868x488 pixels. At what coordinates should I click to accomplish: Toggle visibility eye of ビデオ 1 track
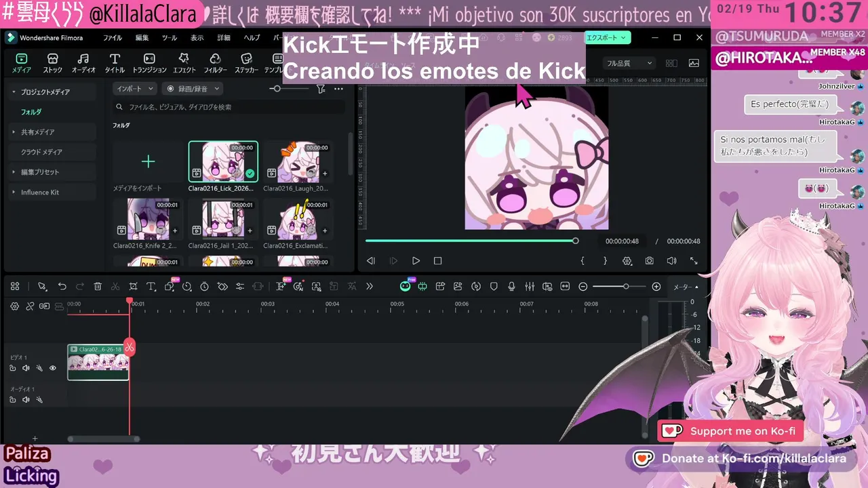(x=53, y=368)
